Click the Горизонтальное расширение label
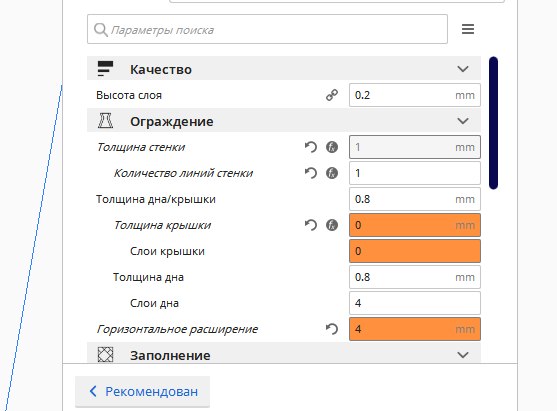 (177, 329)
